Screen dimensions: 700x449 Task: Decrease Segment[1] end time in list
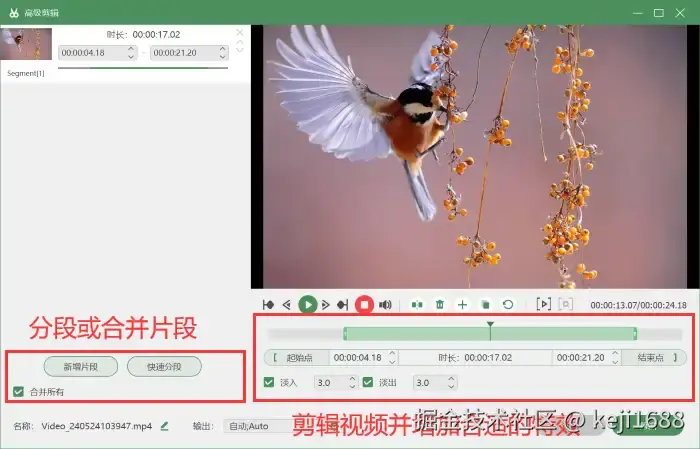[x=223, y=56]
